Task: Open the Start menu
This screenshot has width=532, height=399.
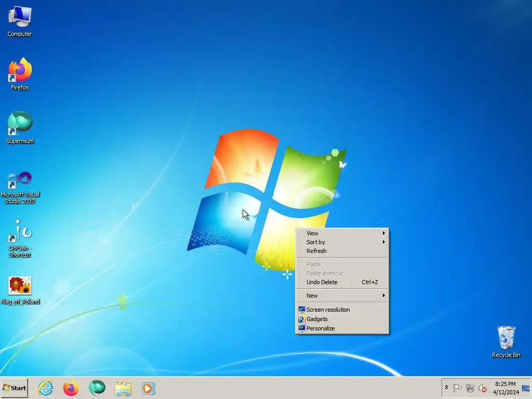Action: [14, 388]
